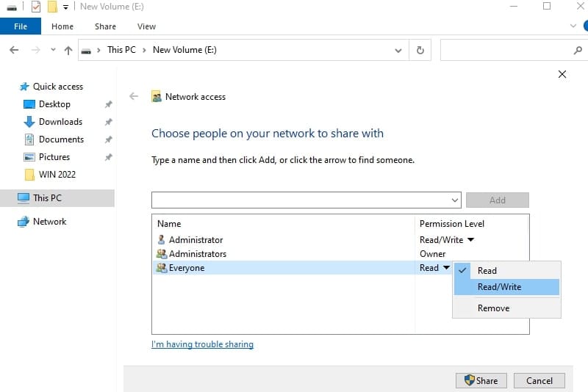588x392 pixels.
Task: Open Customize Quick Access Toolbar dropdown
Action: (x=65, y=7)
